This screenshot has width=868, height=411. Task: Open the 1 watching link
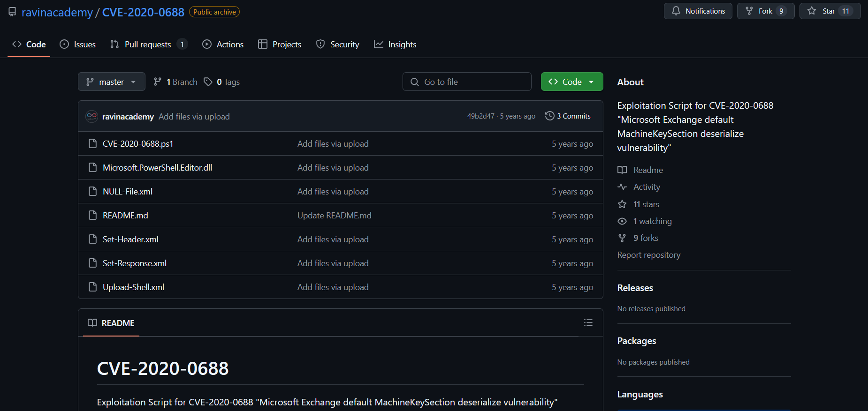pos(645,221)
